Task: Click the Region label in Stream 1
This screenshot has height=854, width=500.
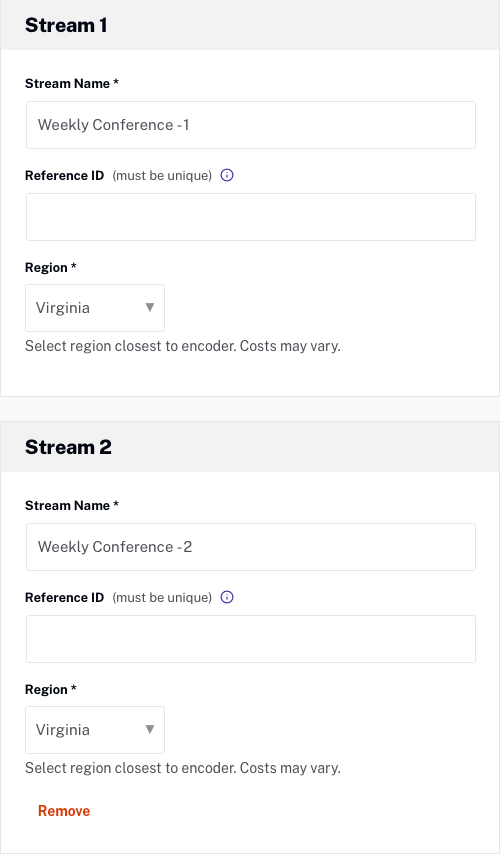Action: click(51, 267)
